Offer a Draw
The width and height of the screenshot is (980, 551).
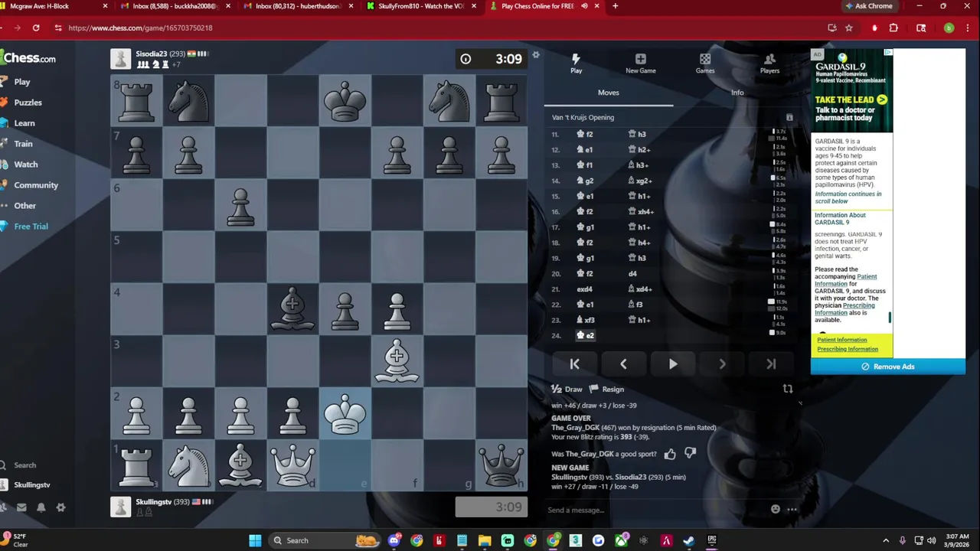(x=567, y=390)
